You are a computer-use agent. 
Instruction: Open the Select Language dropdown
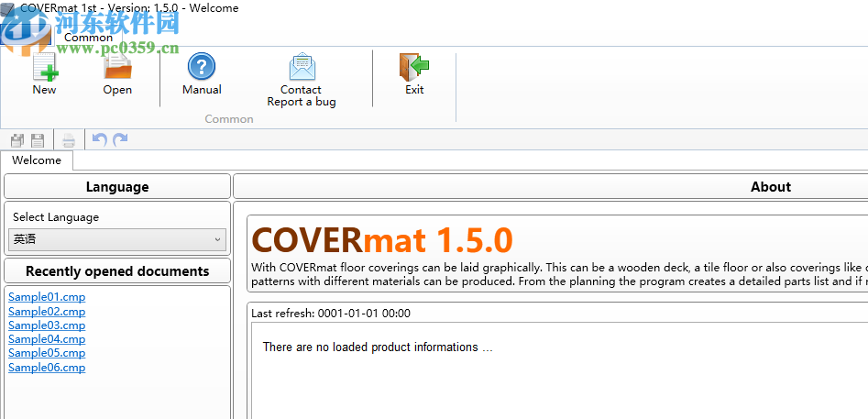117,239
